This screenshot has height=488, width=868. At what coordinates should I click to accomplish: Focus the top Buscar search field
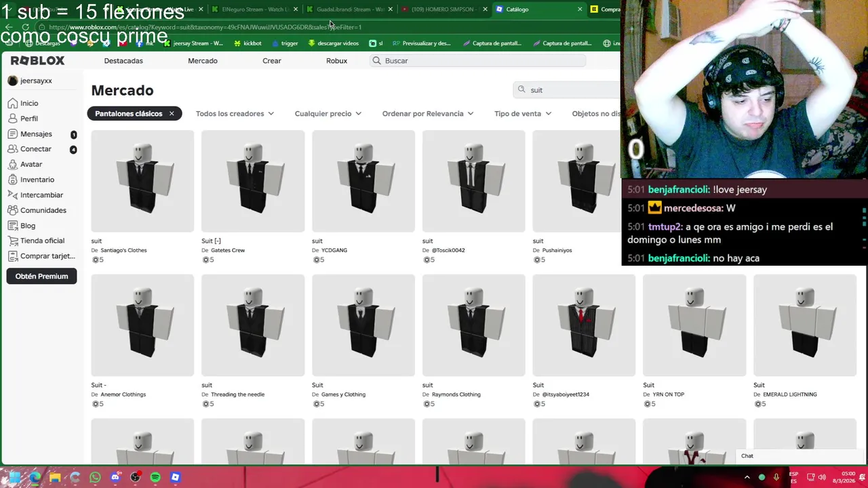477,60
